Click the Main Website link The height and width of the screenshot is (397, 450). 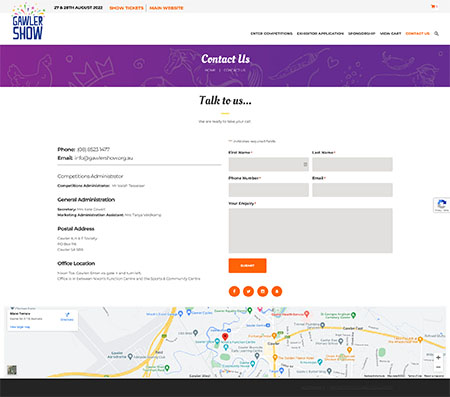[x=166, y=8]
